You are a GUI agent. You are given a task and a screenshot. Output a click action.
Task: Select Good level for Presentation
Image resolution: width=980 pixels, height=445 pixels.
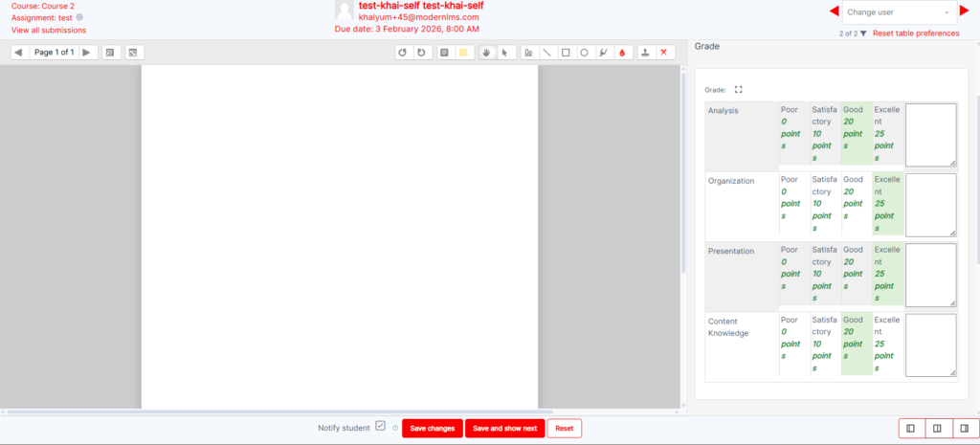[x=857, y=274]
